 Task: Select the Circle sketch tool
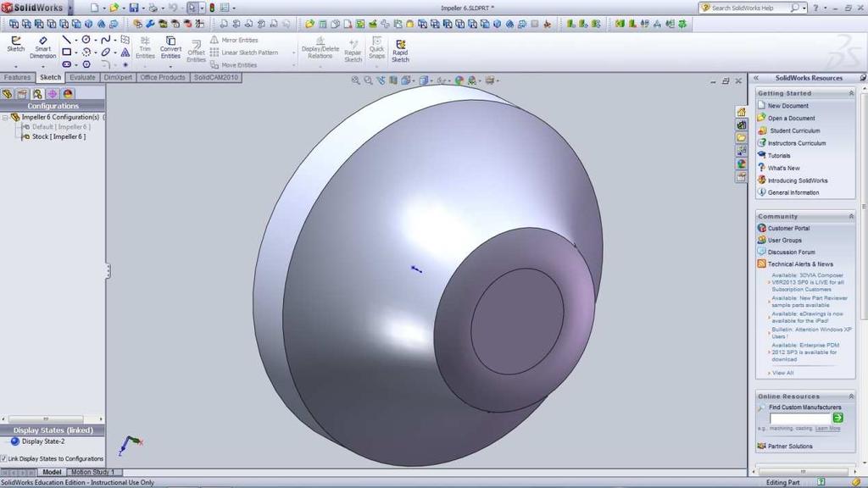(86, 40)
